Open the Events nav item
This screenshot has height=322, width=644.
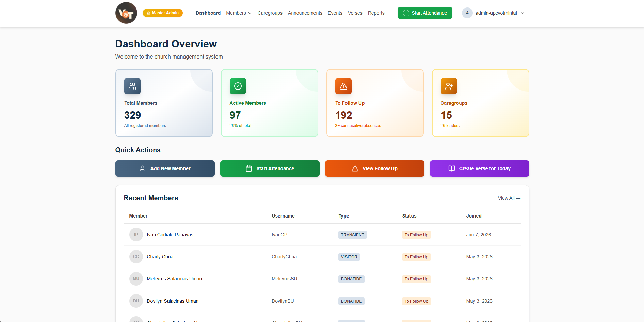[x=335, y=13]
